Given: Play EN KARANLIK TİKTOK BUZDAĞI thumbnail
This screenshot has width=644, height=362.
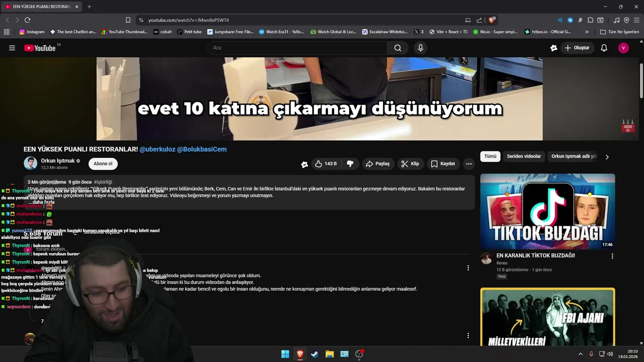Looking at the screenshot, I should [x=547, y=211].
